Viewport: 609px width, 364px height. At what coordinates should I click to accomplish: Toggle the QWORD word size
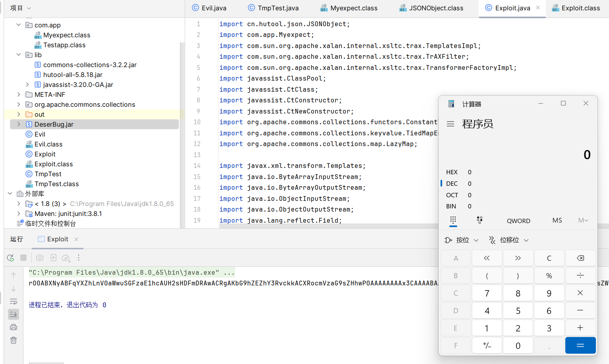click(x=518, y=221)
